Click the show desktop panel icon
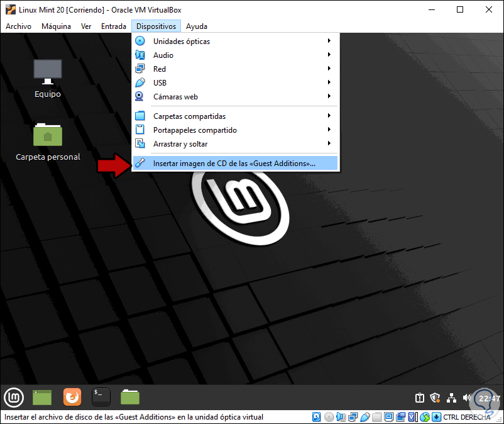This screenshot has height=424, width=504. (42, 398)
